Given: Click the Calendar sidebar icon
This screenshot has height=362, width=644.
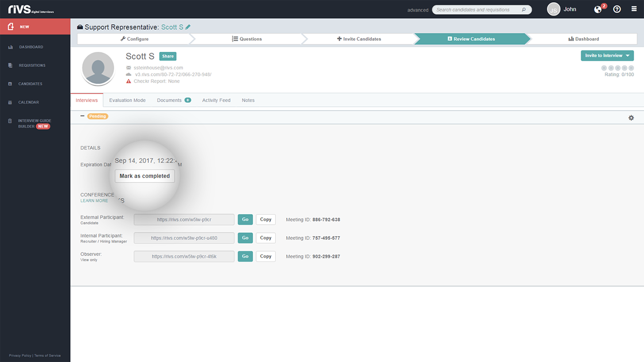Looking at the screenshot, I should [x=11, y=102].
